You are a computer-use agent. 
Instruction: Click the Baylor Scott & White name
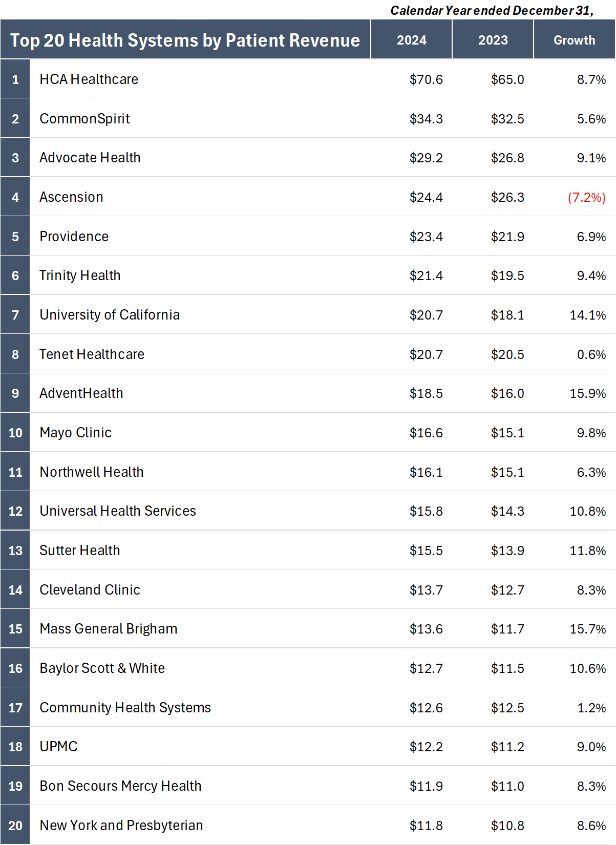(102, 668)
